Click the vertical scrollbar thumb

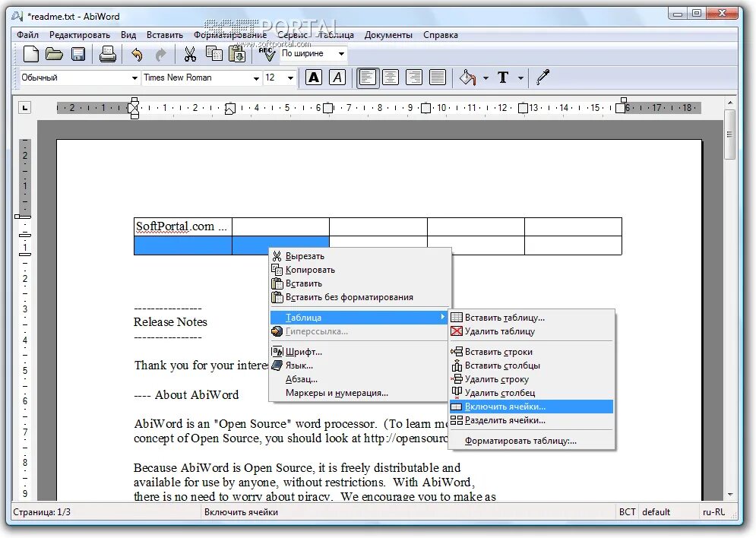point(729,134)
